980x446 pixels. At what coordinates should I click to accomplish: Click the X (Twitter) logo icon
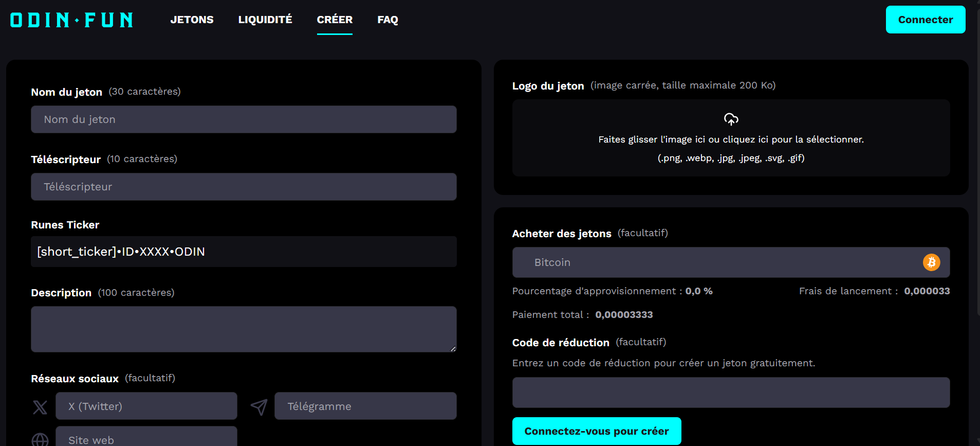[40, 407]
